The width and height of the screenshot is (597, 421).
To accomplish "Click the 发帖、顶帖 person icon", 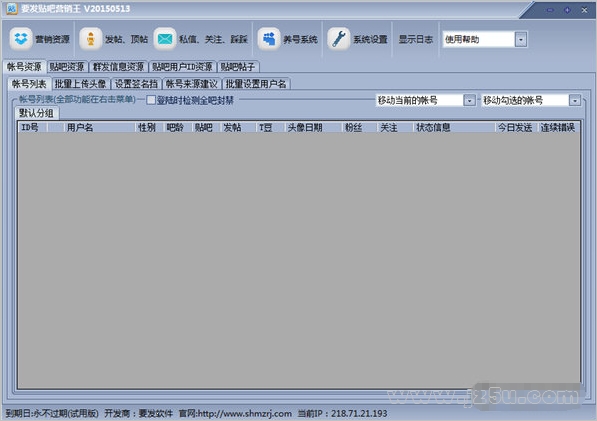I will 91,39.
